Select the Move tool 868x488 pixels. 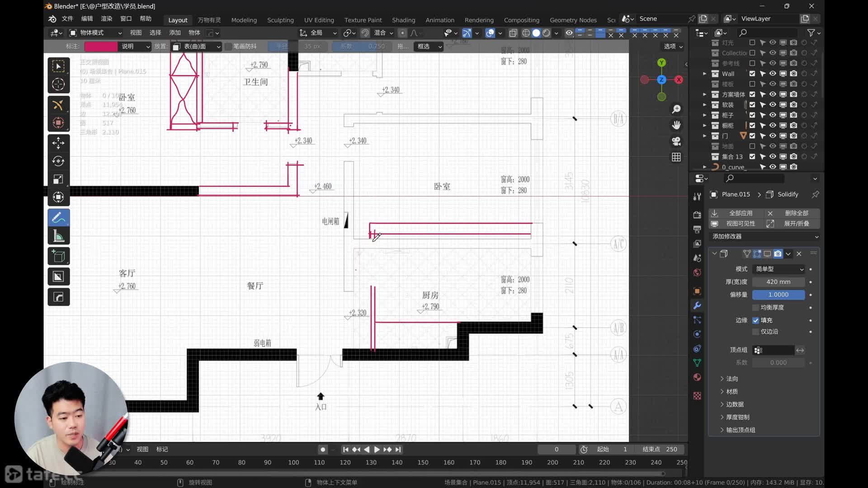tap(58, 143)
